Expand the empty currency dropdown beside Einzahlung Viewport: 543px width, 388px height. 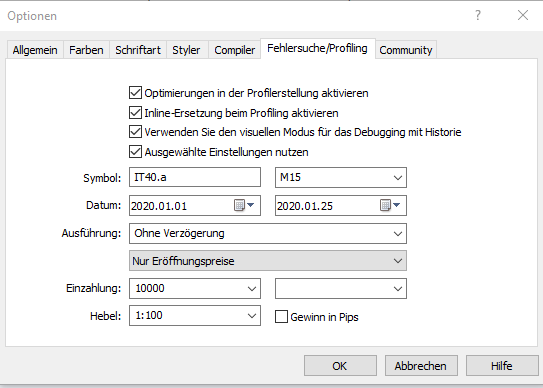pos(341,288)
